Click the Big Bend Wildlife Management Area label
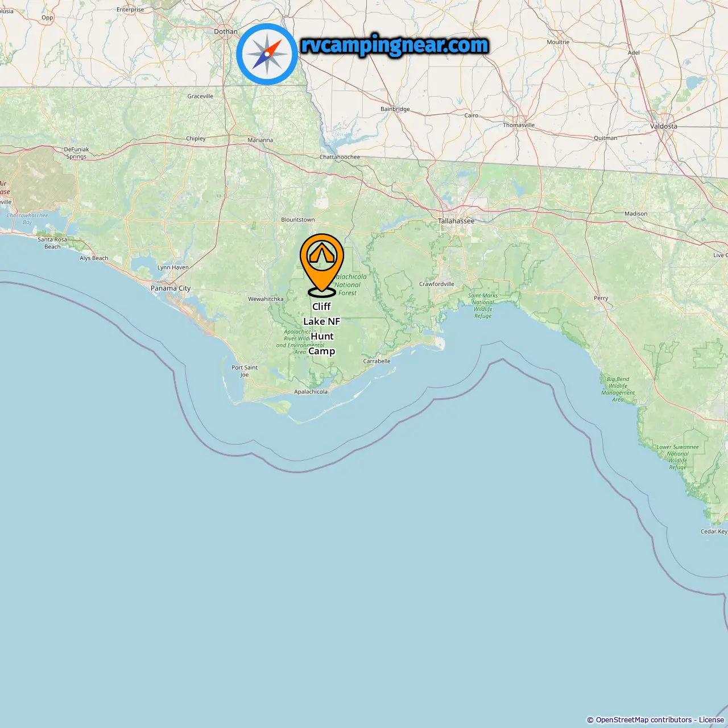Screen dimensions: 728x728 (618, 389)
